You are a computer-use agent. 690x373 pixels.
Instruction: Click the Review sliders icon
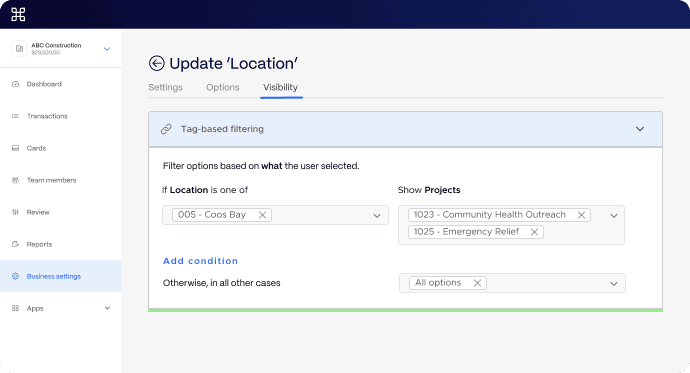point(15,212)
